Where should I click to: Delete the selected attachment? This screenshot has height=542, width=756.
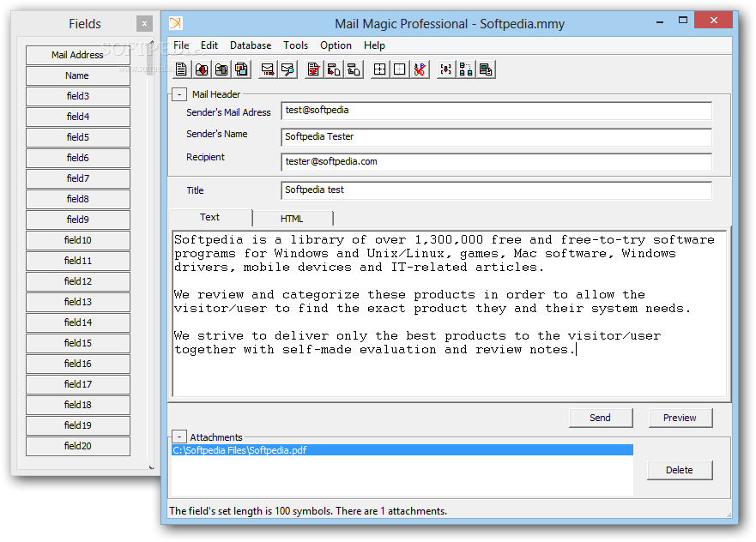pyautogui.click(x=680, y=470)
